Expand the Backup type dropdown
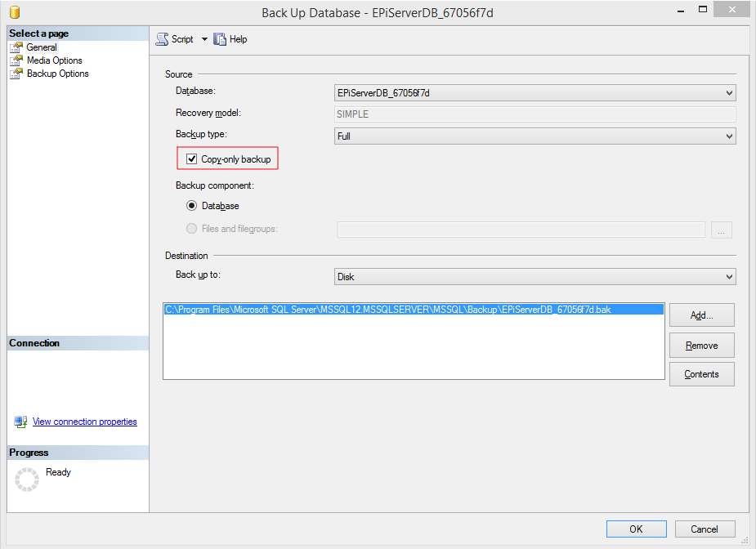Screen dimensions: 756x549 coord(535,136)
